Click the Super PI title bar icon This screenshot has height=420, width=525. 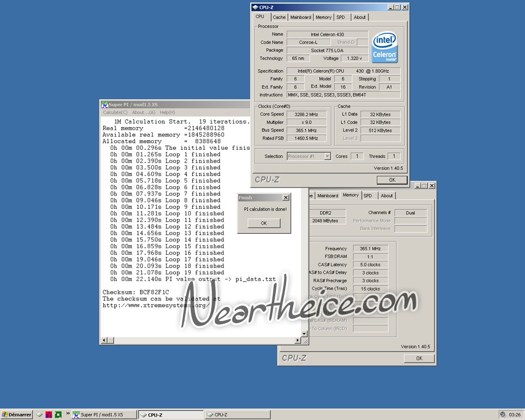pos(105,105)
